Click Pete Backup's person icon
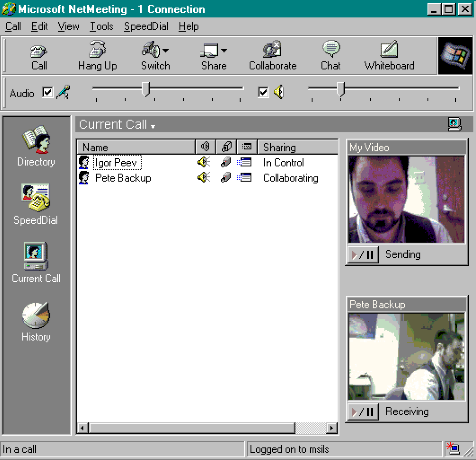Screen dimensions: 476x460 tap(84, 178)
